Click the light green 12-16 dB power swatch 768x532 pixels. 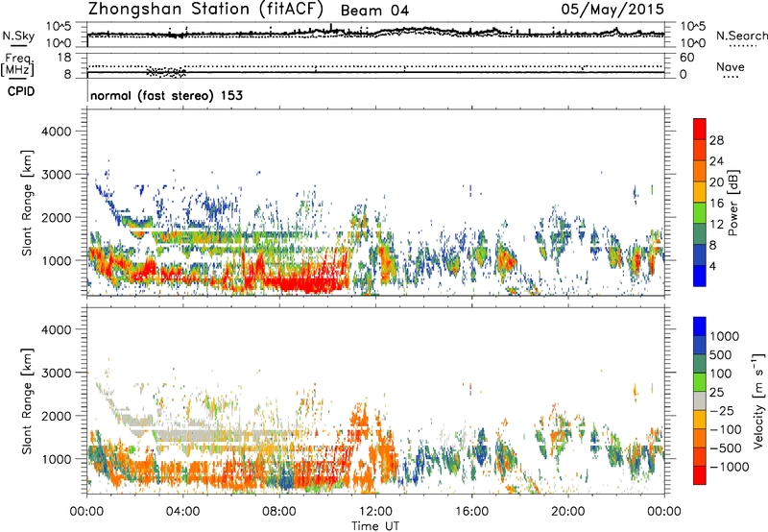coord(700,212)
